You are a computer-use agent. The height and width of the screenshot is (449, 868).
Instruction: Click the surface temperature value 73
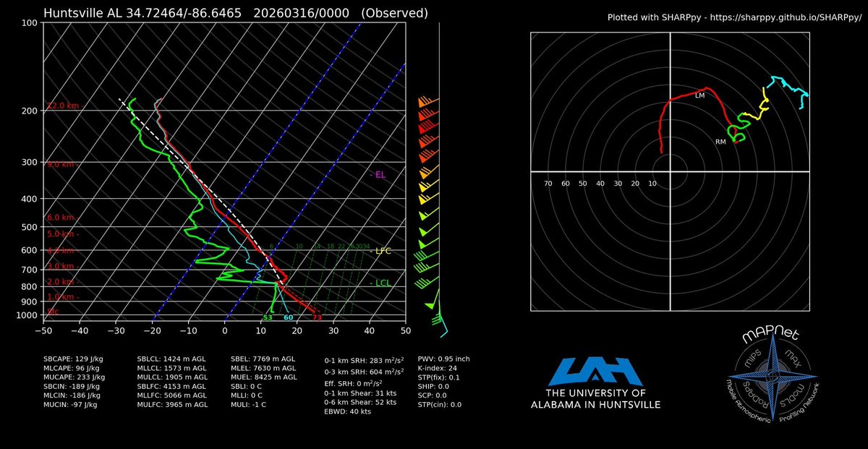(317, 317)
